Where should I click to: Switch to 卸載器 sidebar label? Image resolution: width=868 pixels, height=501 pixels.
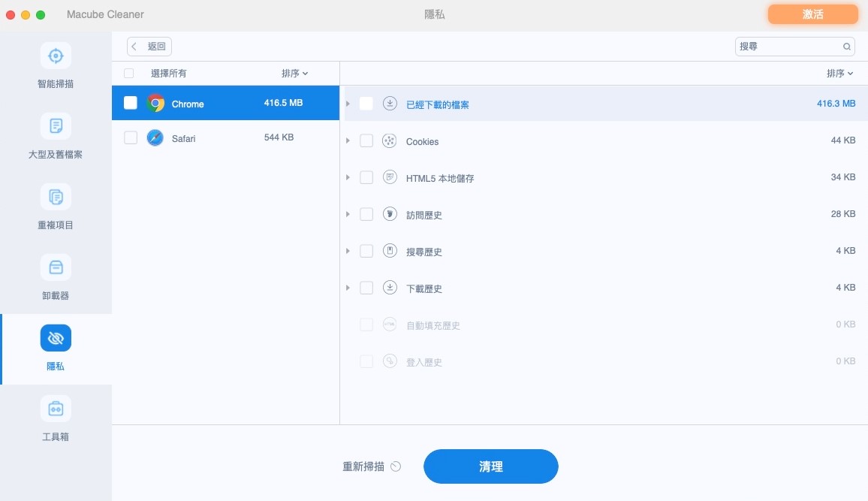[x=56, y=296]
